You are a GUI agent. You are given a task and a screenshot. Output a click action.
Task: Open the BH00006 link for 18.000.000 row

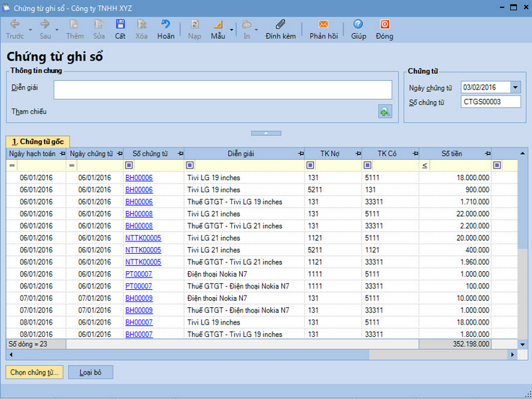139,178
